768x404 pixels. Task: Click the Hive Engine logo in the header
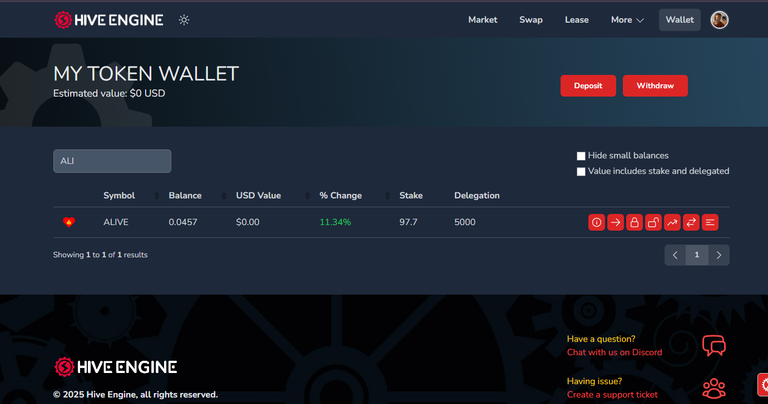tap(109, 20)
